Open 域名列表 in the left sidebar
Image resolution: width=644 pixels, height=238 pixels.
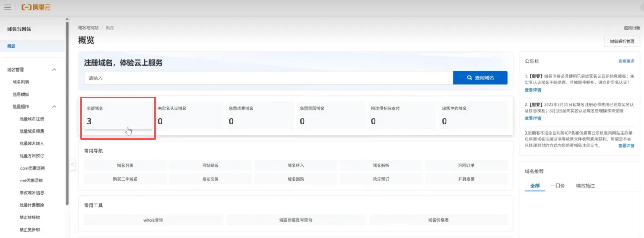click(x=21, y=82)
